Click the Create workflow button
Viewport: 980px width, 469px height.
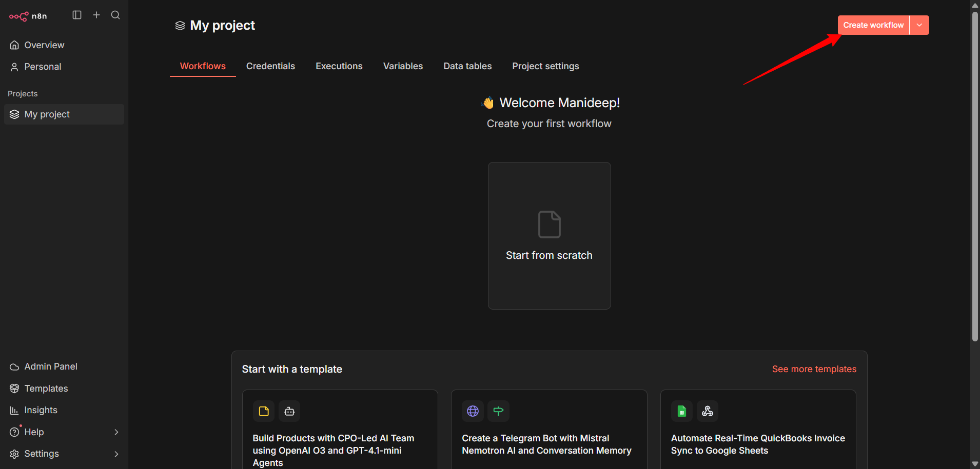pos(873,25)
